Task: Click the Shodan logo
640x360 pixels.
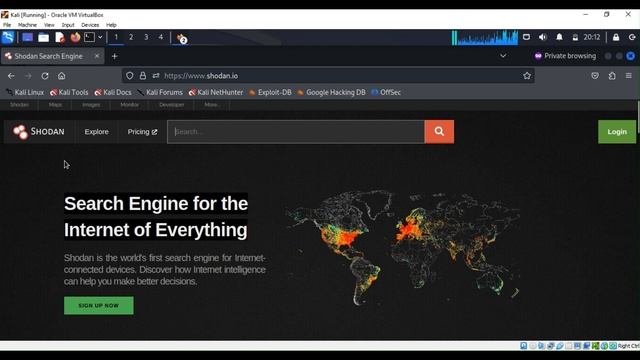Action: coord(38,132)
